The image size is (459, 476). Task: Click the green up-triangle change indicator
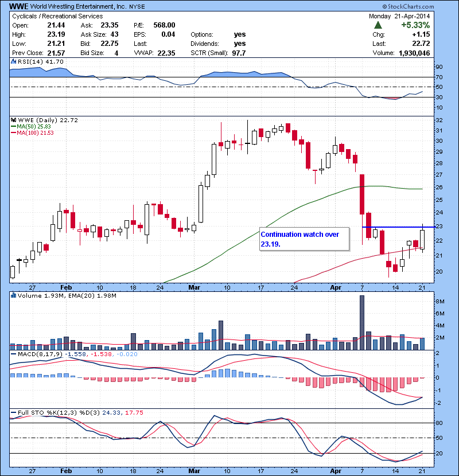378,25
